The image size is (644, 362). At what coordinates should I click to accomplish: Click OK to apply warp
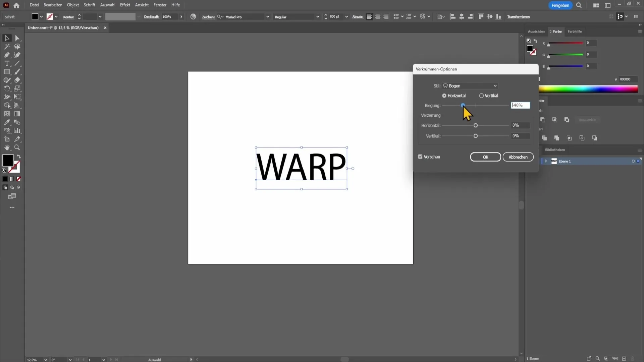(x=486, y=157)
